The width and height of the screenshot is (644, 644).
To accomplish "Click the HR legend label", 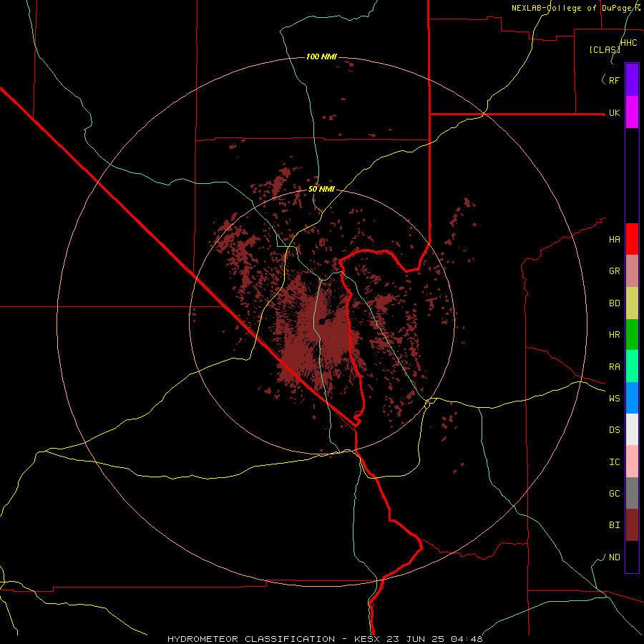I will tap(614, 335).
